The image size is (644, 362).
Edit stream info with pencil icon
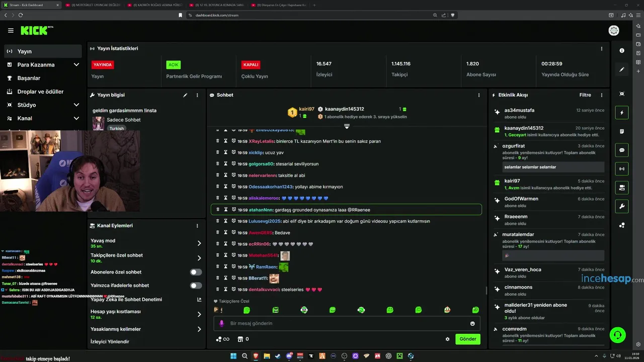[x=185, y=95]
